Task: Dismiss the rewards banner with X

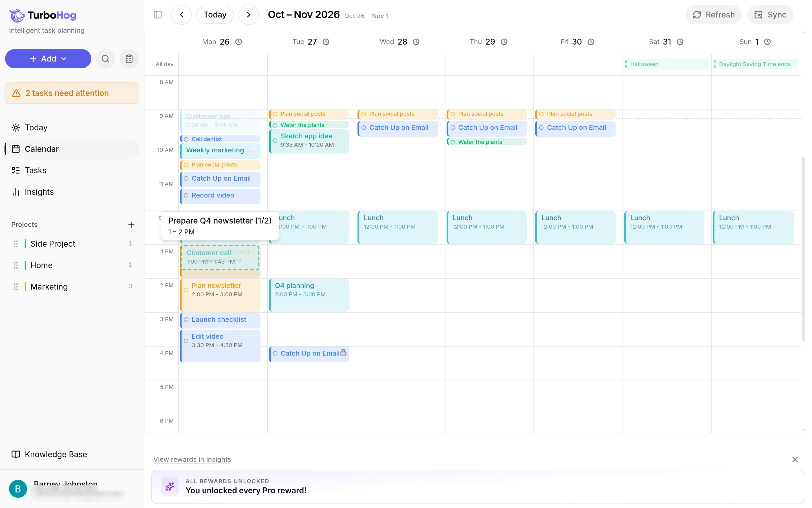Action: tap(795, 459)
